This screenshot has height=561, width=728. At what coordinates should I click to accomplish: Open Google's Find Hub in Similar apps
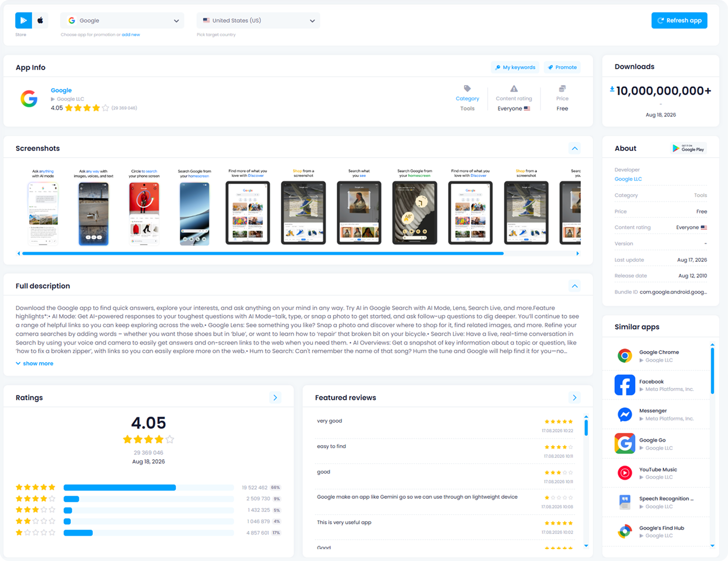(x=656, y=532)
